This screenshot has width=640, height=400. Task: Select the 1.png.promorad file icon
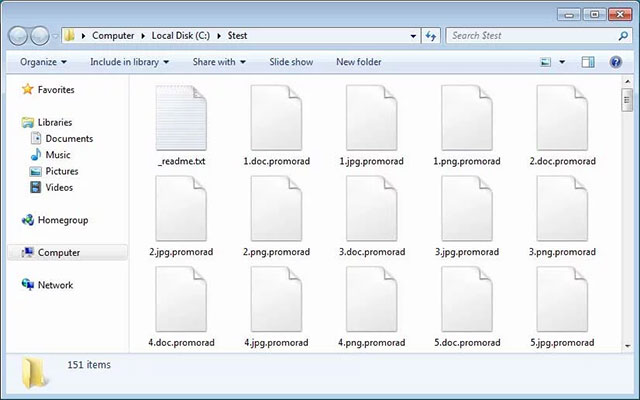(467, 118)
